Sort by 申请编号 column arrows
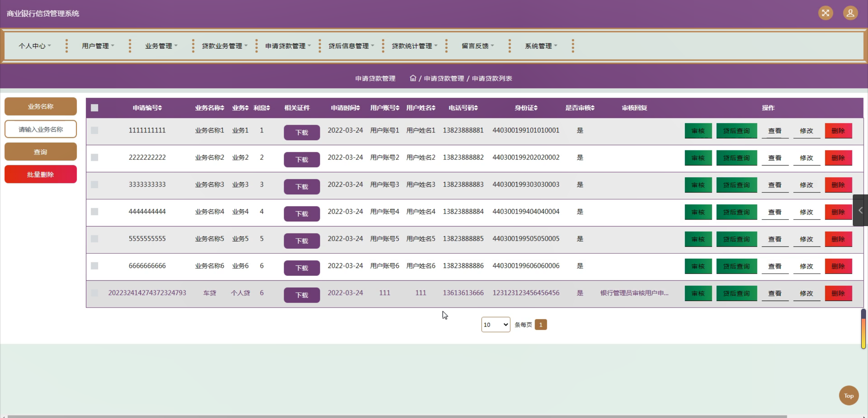868x418 pixels. (x=160, y=108)
